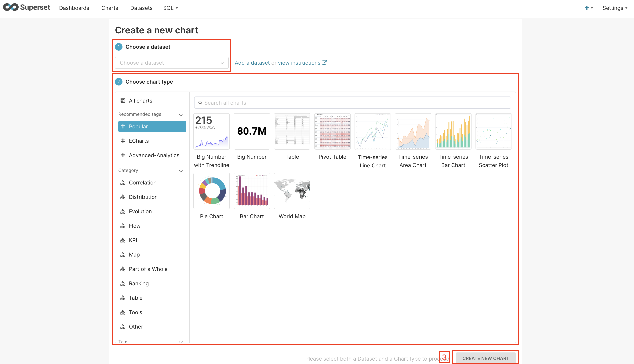Filter by the Flow category
Image resolution: width=634 pixels, height=364 pixels.
[152, 226]
